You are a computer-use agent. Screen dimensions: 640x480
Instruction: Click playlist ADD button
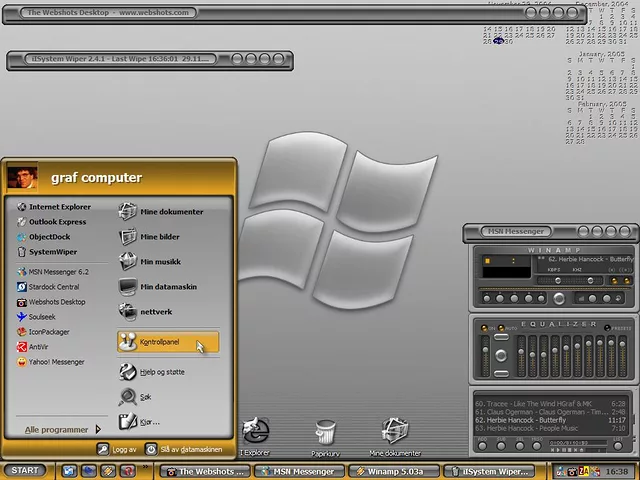(482, 446)
